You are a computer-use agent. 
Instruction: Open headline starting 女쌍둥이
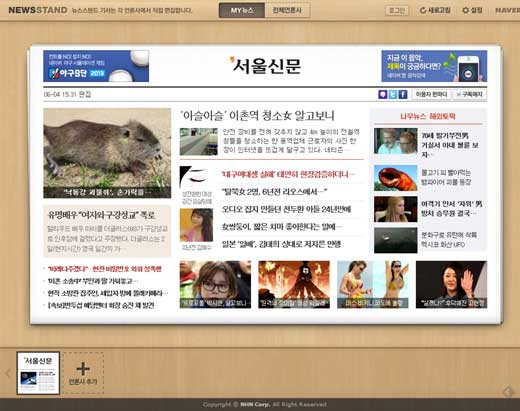(281, 227)
